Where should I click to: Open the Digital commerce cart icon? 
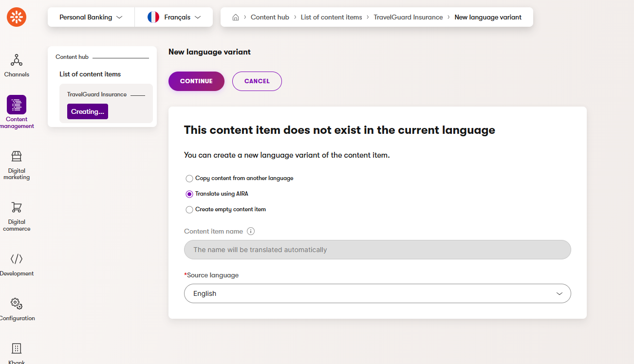click(17, 207)
